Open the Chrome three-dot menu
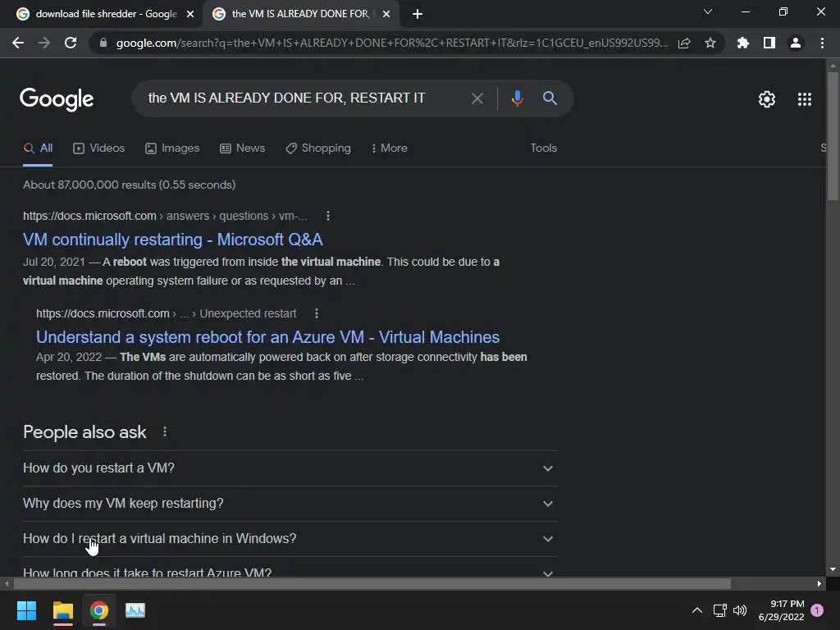Viewport: 840px width, 630px height. click(822, 43)
